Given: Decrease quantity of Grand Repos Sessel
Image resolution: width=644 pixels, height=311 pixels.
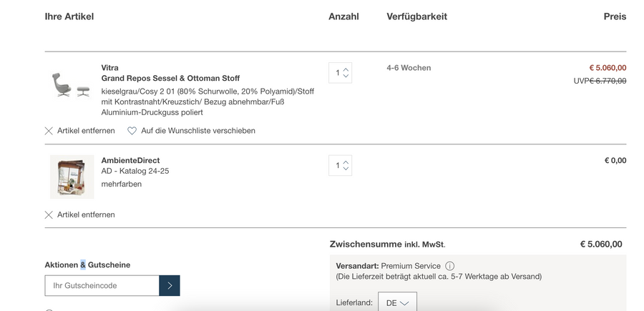Looking at the screenshot, I should 346,76.
